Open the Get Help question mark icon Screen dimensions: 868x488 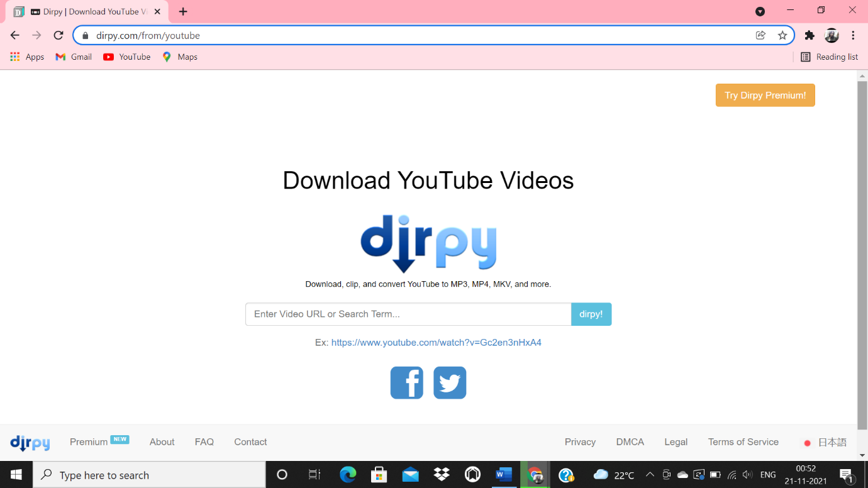coord(566,475)
